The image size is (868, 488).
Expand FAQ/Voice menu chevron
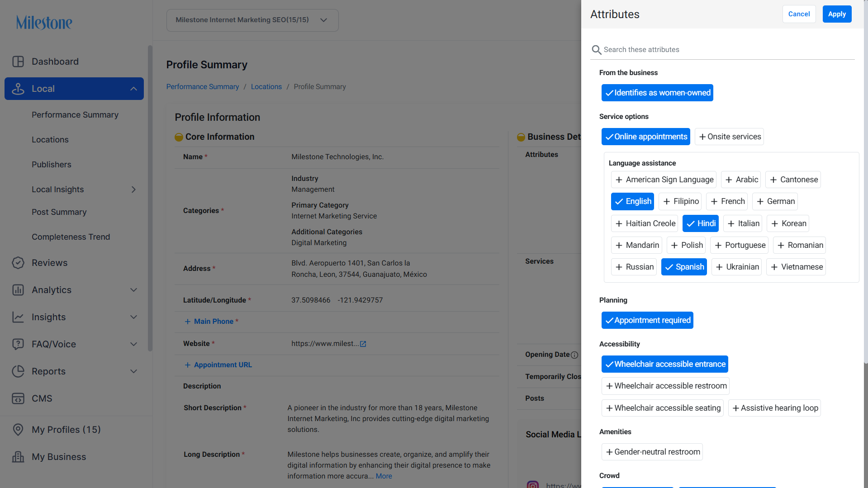(133, 344)
